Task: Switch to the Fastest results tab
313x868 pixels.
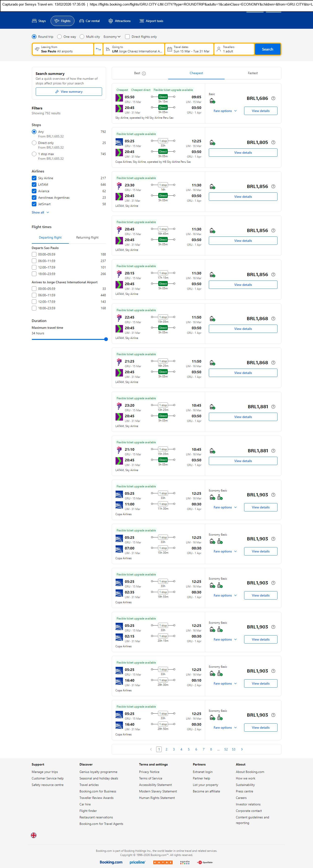Action: [x=253, y=73]
